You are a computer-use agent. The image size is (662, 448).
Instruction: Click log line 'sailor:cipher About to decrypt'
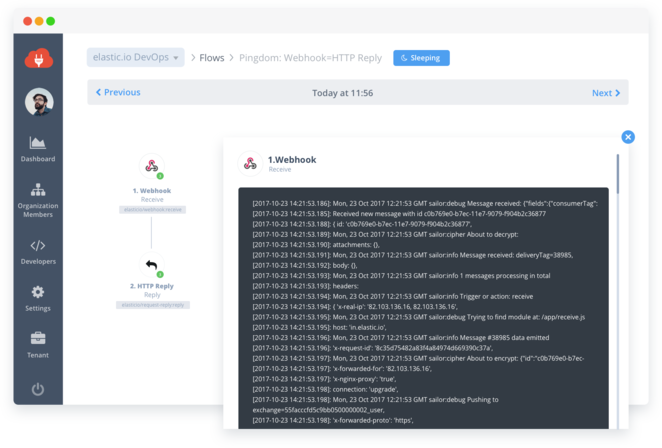[x=385, y=234]
